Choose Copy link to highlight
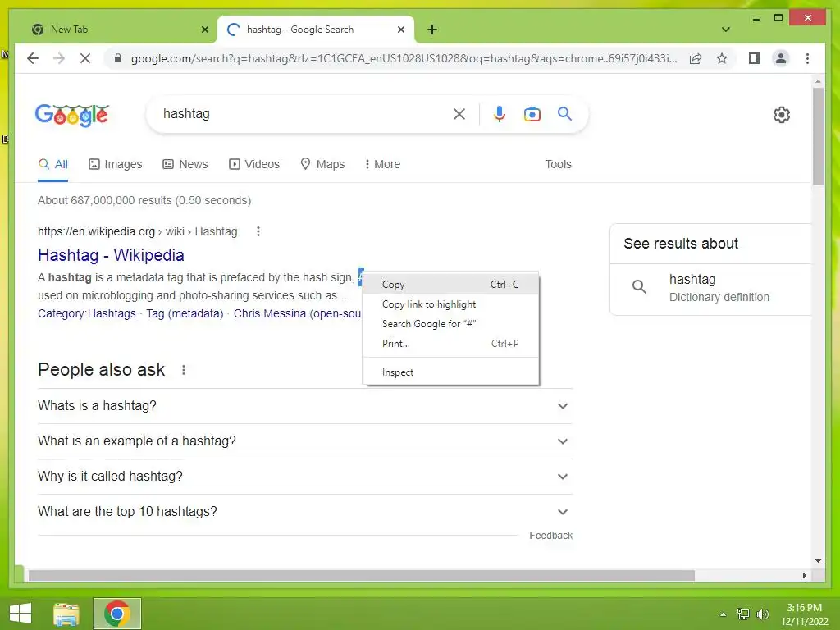 pyautogui.click(x=450, y=304)
